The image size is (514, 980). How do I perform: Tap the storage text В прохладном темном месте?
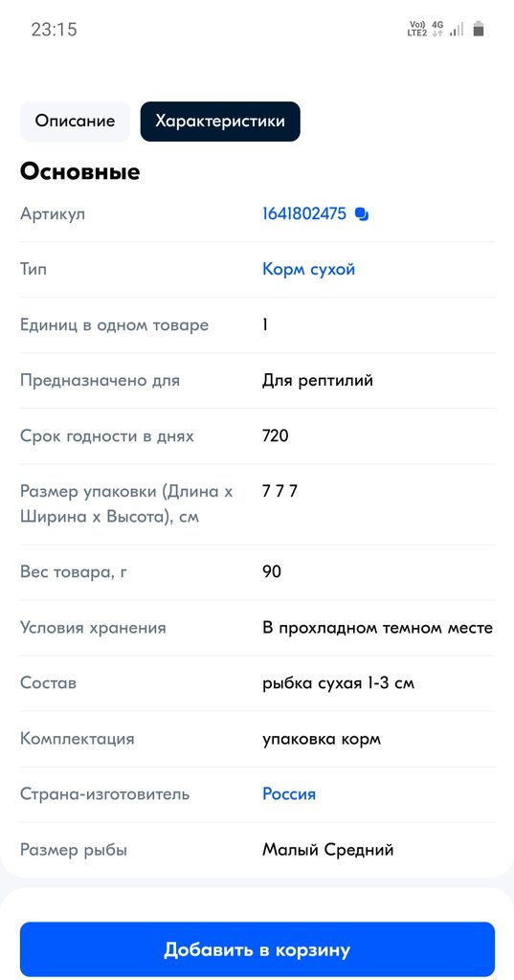pos(378,628)
